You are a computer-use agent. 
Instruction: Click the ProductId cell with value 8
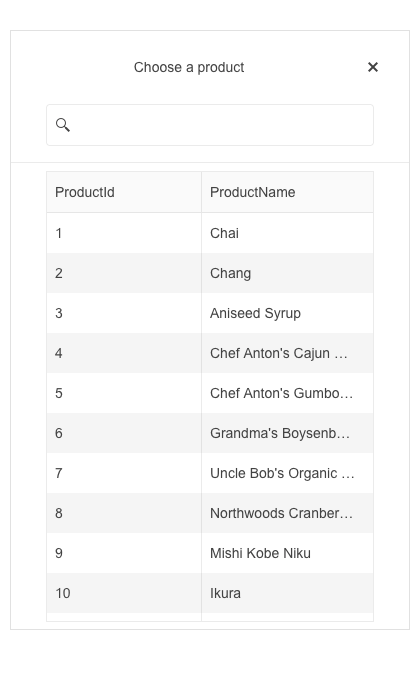(x=124, y=514)
